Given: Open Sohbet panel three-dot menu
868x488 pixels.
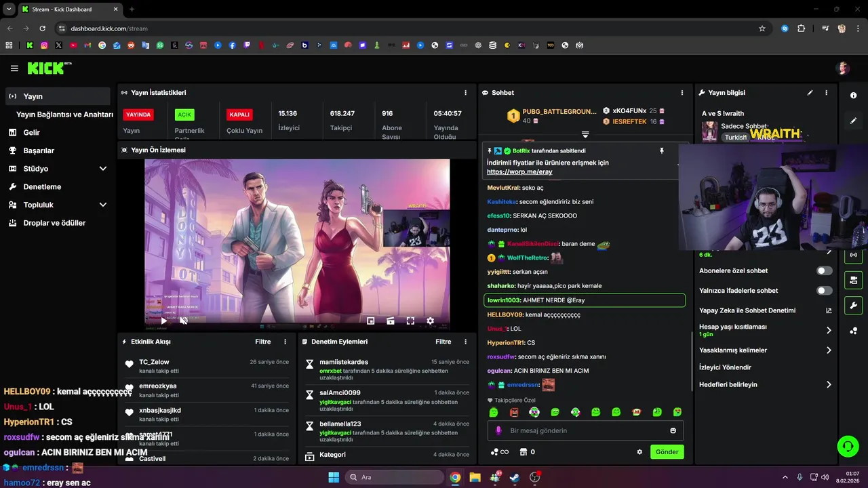Looking at the screenshot, I should [682, 92].
